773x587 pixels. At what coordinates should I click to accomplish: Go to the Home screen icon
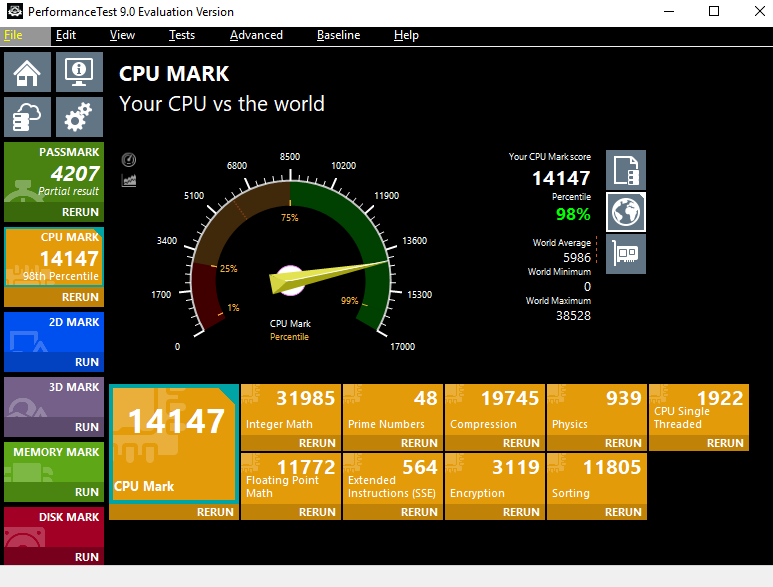click(27, 72)
